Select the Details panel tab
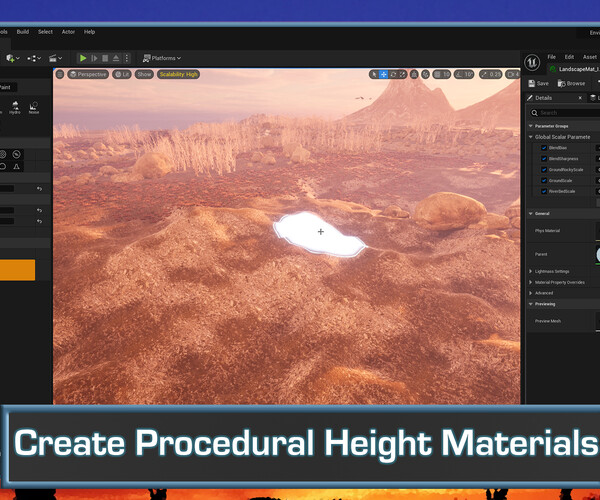The height and width of the screenshot is (500, 600). point(543,98)
